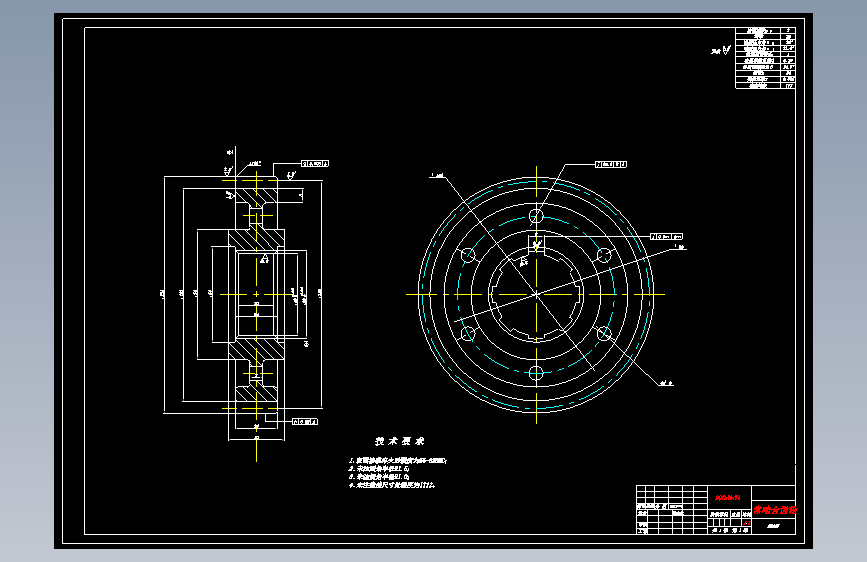Click the 技术要求 heading text

tap(400, 441)
